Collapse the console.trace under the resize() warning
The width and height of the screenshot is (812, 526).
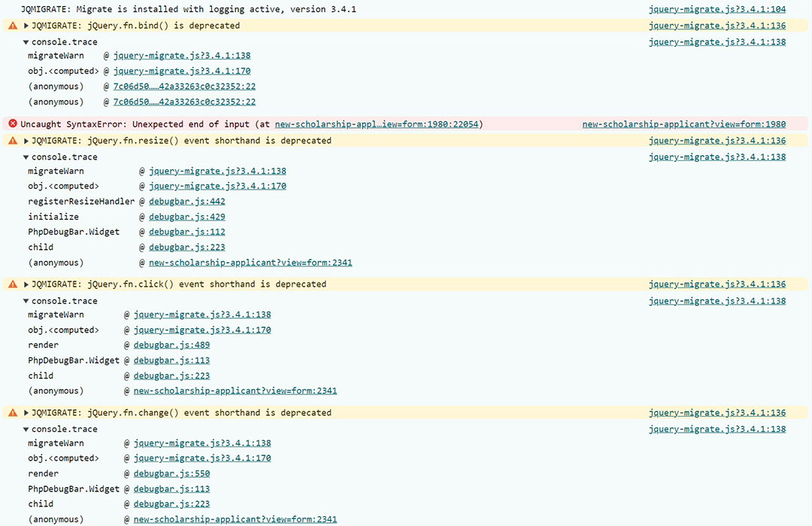(x=26, y=157)
